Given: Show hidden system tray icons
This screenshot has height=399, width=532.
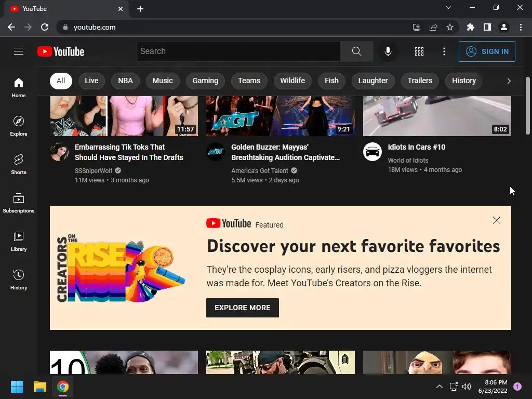Looking at the screenshot, I should coord(440,387).
